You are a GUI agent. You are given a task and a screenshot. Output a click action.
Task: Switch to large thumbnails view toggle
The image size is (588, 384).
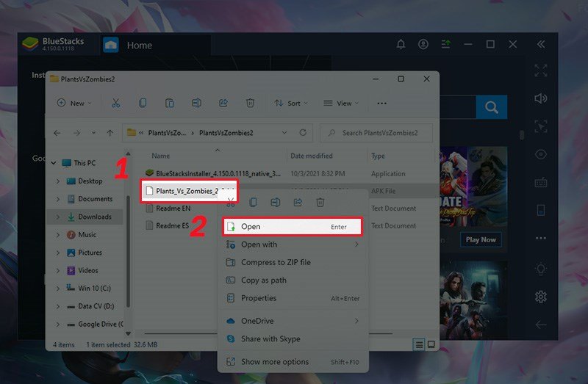point(431,344)
